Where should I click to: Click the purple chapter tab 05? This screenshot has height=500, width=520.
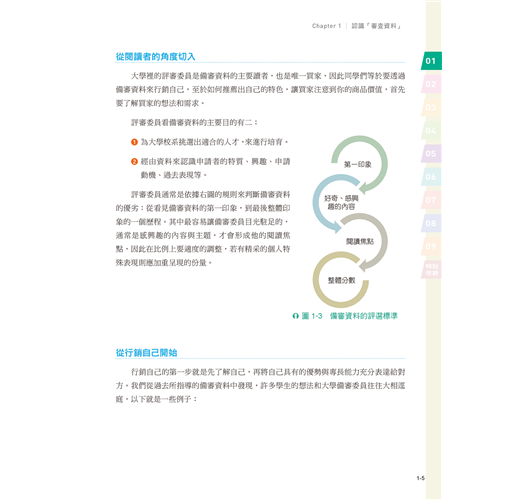point(431,154)
